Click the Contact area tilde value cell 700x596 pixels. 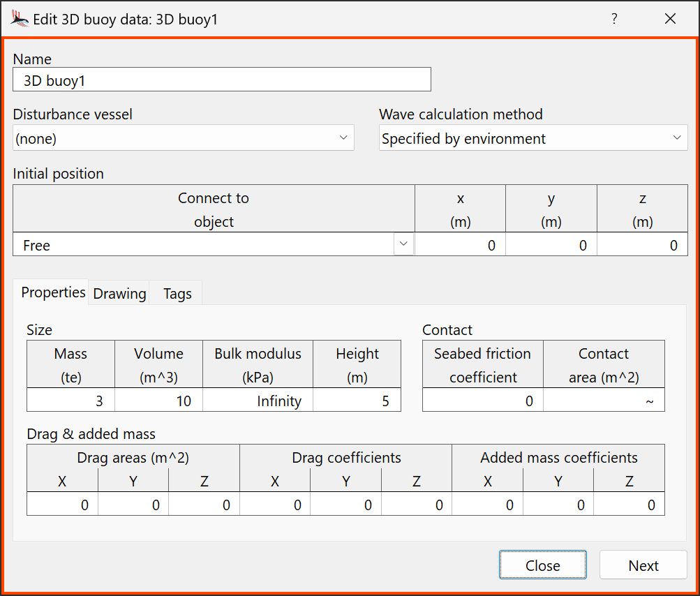pyautogui.click(x=604, y=401)
